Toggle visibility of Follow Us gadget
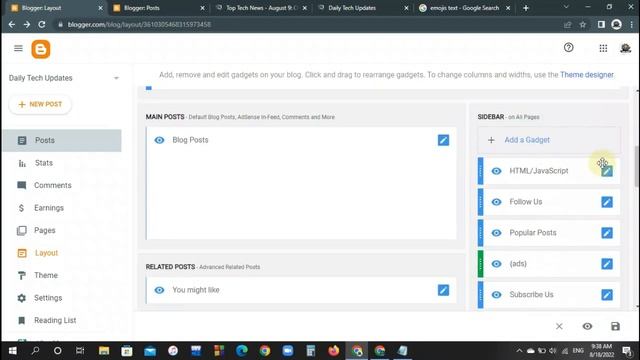 coord(496,202)
